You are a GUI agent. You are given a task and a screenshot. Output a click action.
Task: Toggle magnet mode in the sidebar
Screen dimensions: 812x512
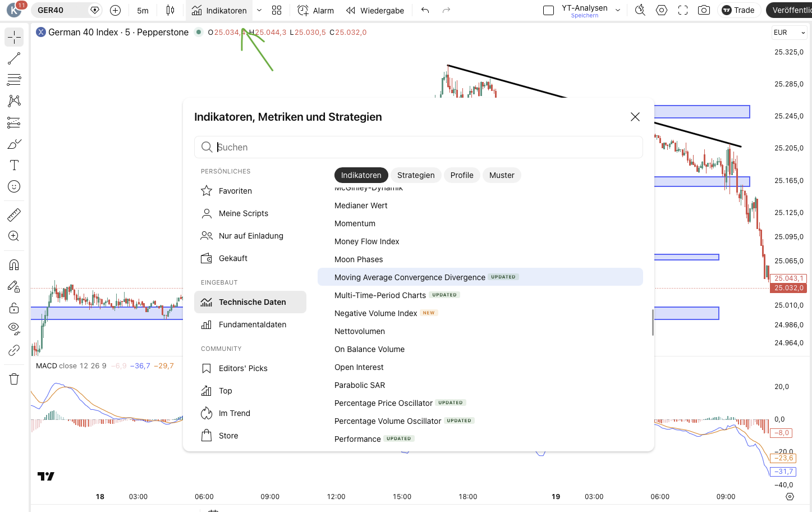point(13,264)
